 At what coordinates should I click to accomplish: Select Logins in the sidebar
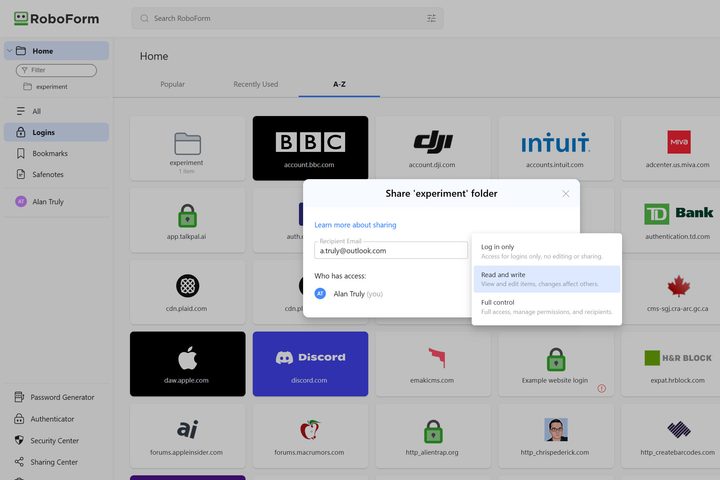56,132
